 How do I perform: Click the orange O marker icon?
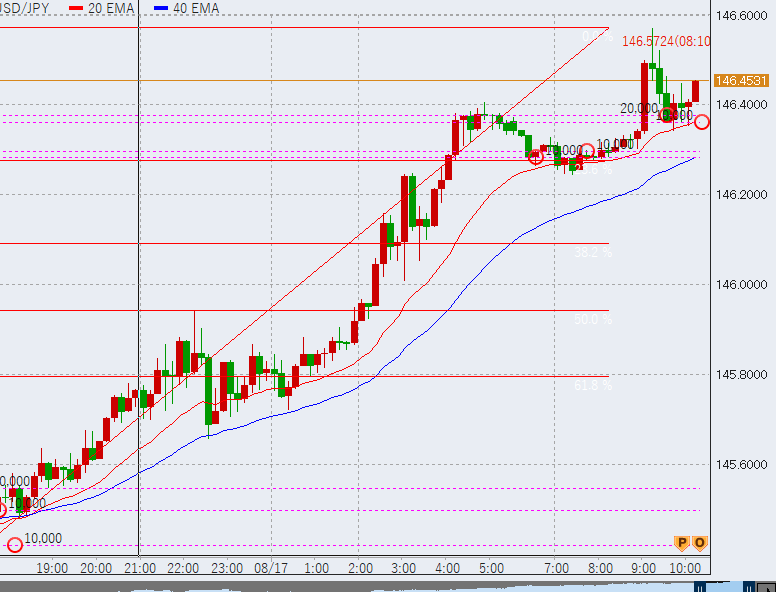pos(700,543)
